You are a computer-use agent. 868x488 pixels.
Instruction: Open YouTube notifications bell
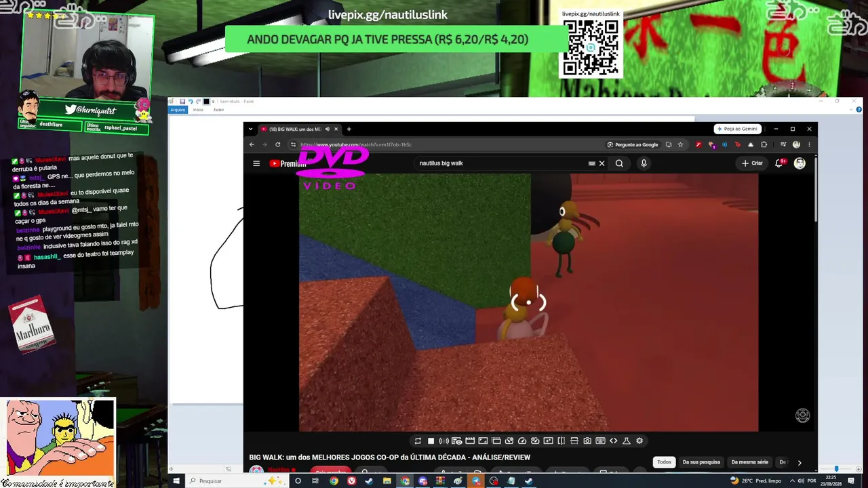click(779, 163)
